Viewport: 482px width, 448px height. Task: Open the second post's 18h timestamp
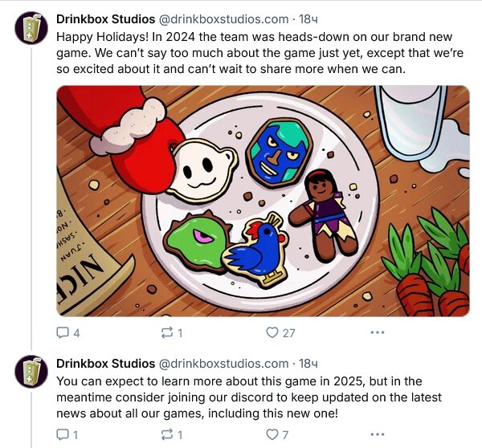click(x=308, y=363)
